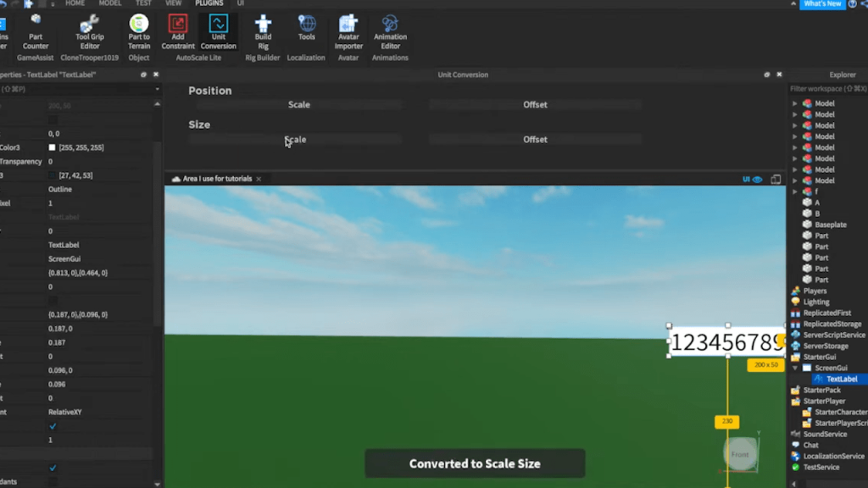This screenshot has height=488, width=868.
Task: Select ServerScriptService in Explorer
Action: pyautogui.click(x=834, y=335)
